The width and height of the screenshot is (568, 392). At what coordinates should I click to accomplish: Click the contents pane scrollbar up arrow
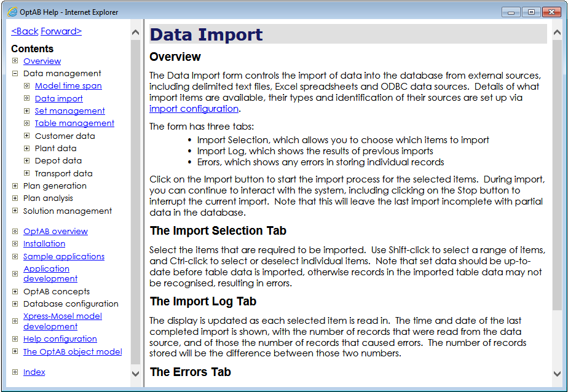136,32
